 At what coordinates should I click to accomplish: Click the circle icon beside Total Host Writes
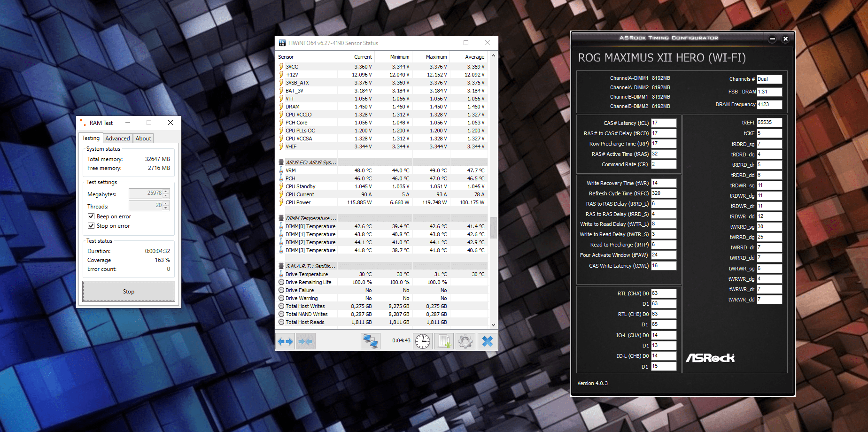281,306
